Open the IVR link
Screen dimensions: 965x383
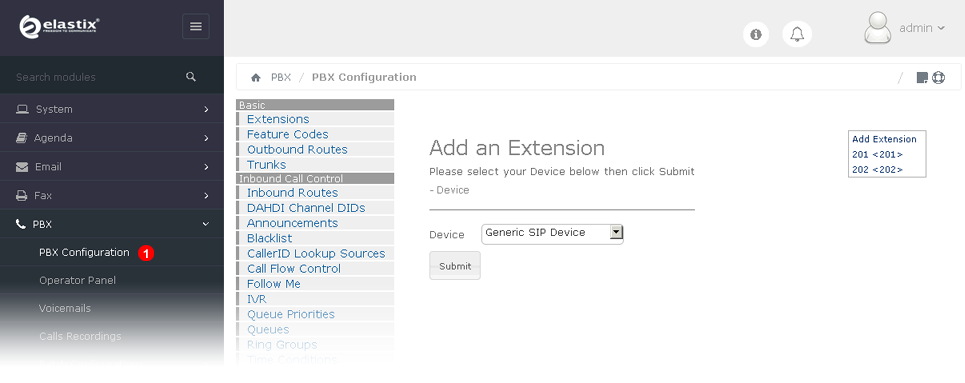(257, 299)
